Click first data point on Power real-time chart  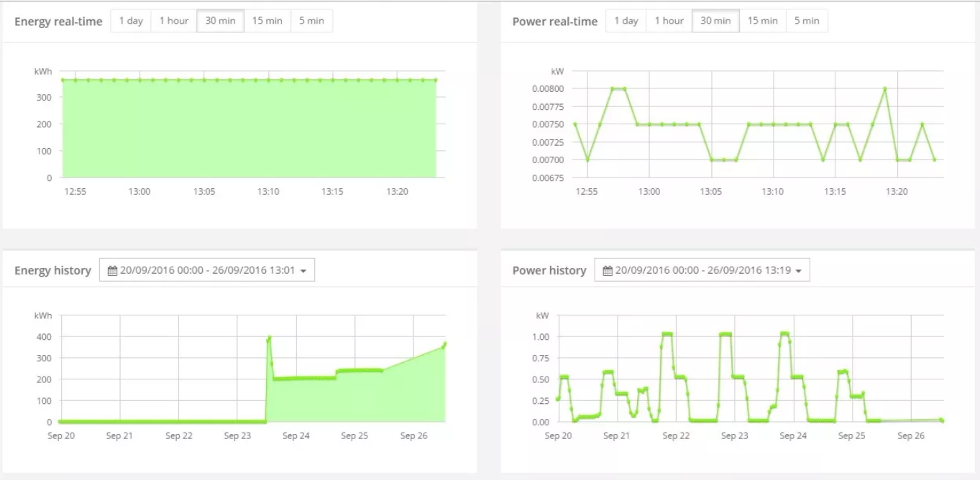point(575,124)
